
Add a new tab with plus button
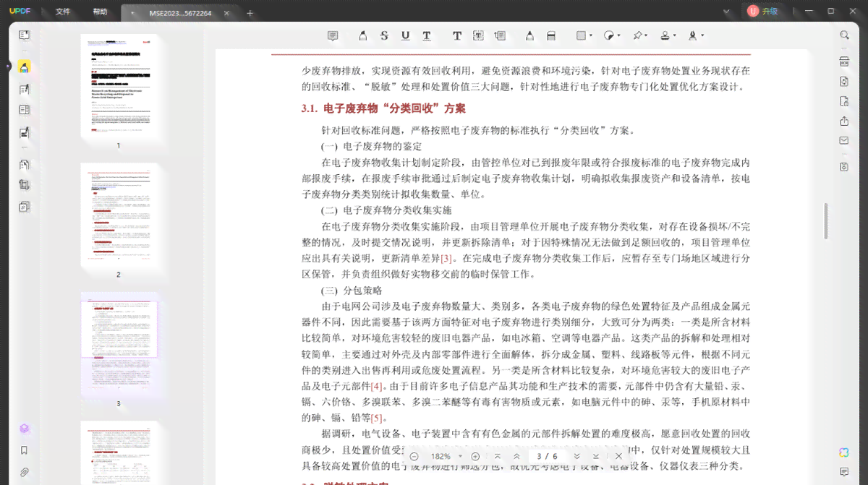250,13
